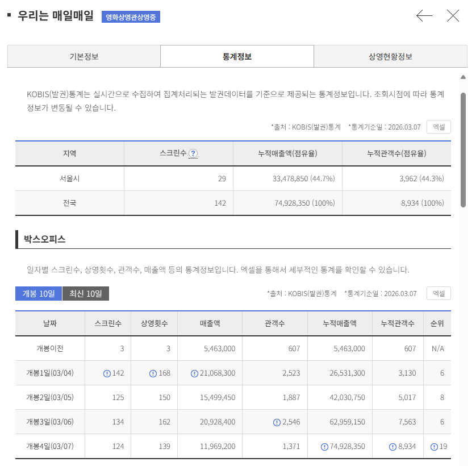Export box office table with 엑셀 button

tap(439, 293)
